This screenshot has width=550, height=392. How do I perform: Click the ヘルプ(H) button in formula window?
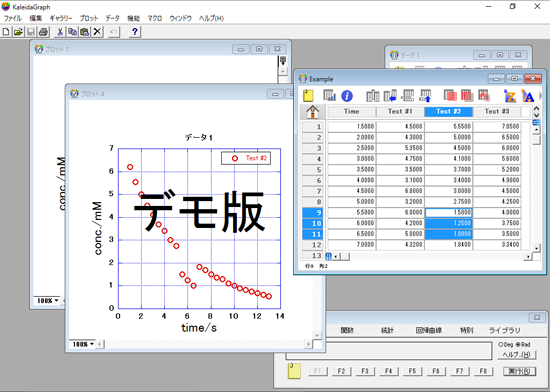pos(516,355)
